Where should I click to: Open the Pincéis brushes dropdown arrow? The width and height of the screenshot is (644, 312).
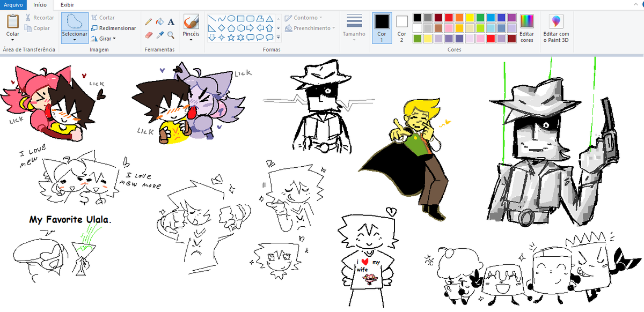191,40
